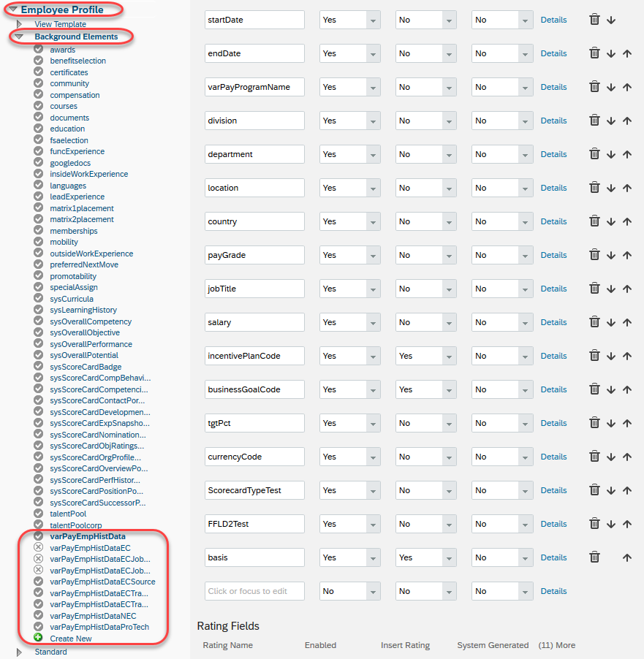
Task: Move salary field down
Action: click(x=611, y=322)
